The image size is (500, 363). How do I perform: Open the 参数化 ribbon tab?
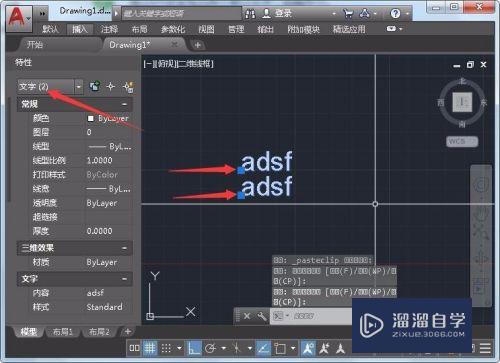(173, 29)
